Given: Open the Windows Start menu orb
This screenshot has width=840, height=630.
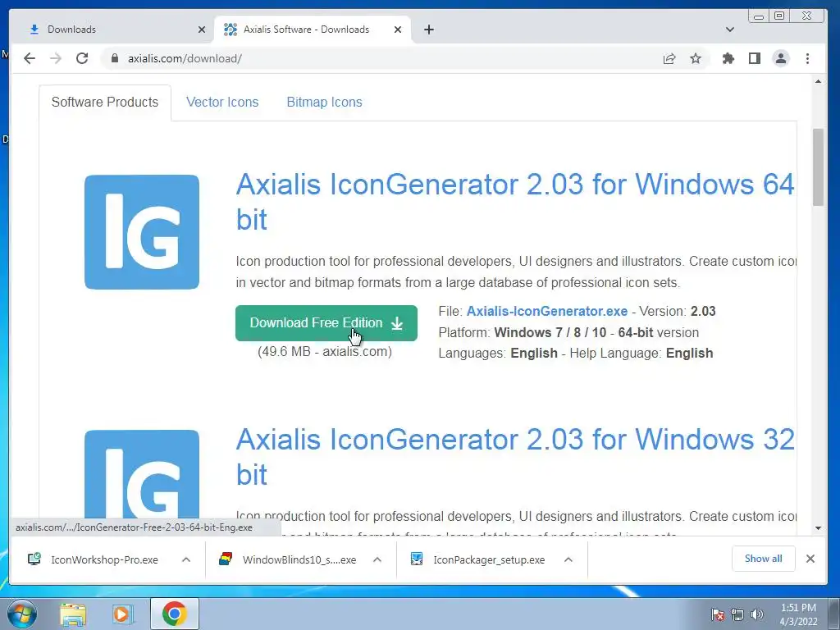Looking at the screenshot, I should point(22,614).
